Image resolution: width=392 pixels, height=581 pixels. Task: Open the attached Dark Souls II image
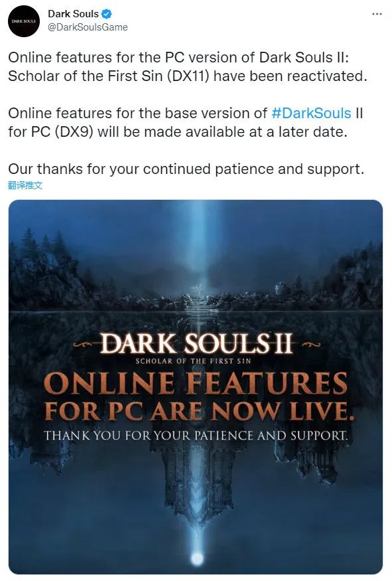click(x=196, y=387)
